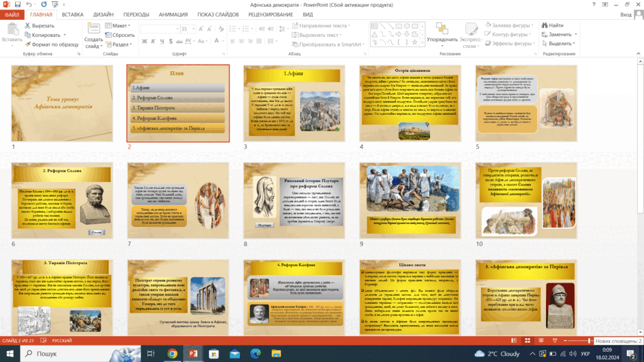Image resolution: width=644 pixels, height=362 pixels.
Task: Open Направление текста dropdown
Action: (321, 25)
